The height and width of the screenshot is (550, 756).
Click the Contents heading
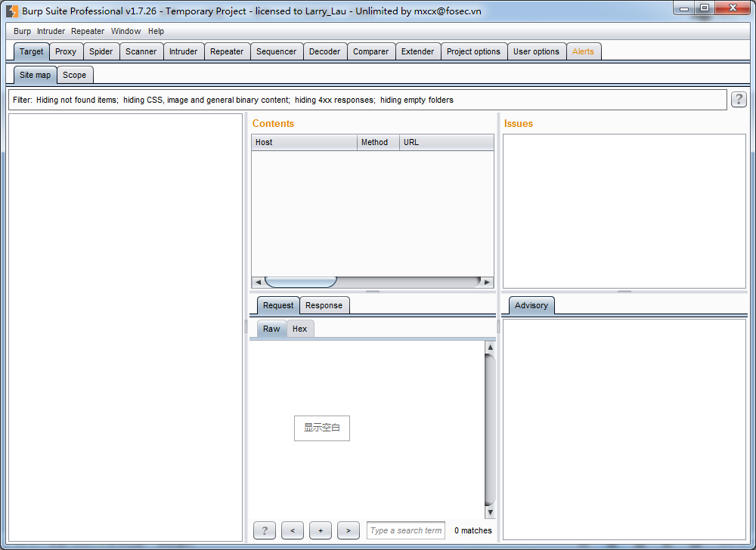(273, 123)
